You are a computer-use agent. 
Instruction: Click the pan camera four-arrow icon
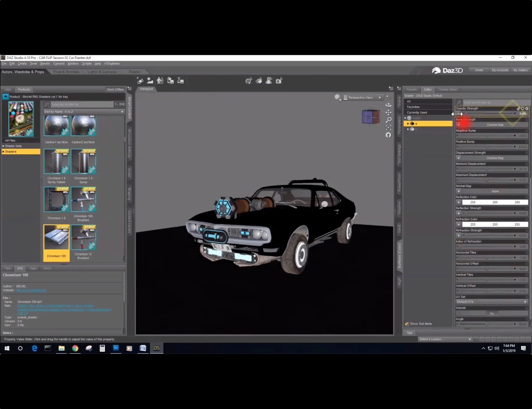388,112
